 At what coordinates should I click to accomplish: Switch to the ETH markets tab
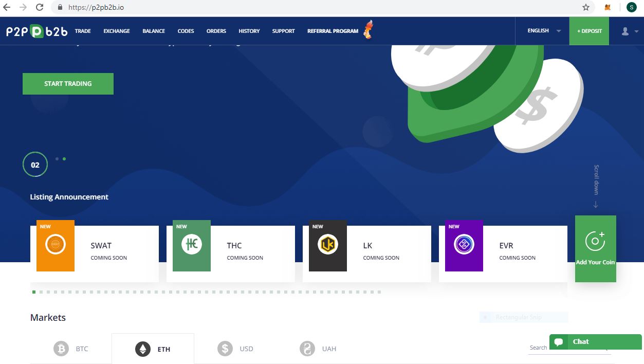coord(153,349)
